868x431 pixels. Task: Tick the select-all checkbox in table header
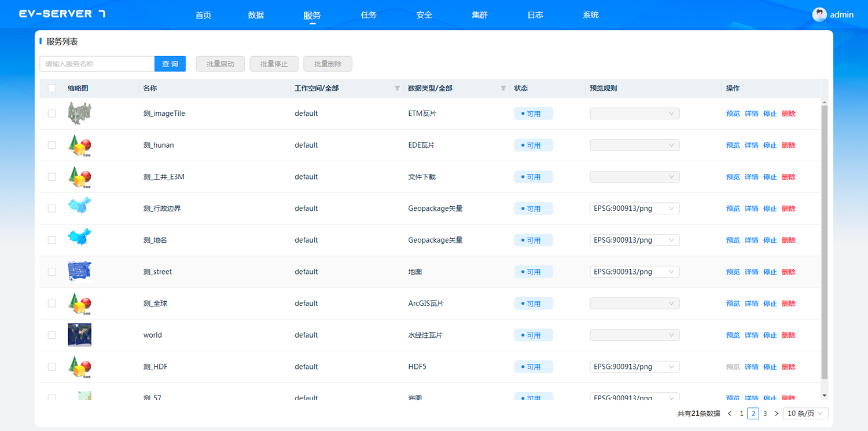point(52,89)
